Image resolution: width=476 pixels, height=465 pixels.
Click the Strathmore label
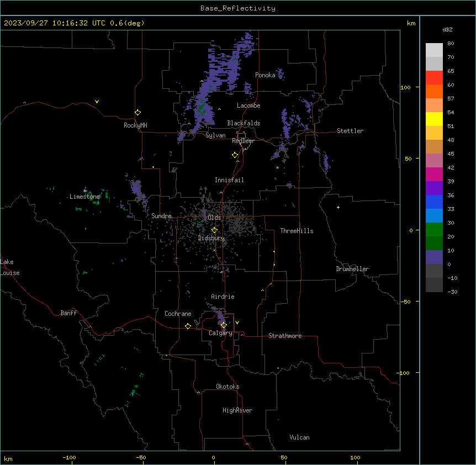pos(285,336)
